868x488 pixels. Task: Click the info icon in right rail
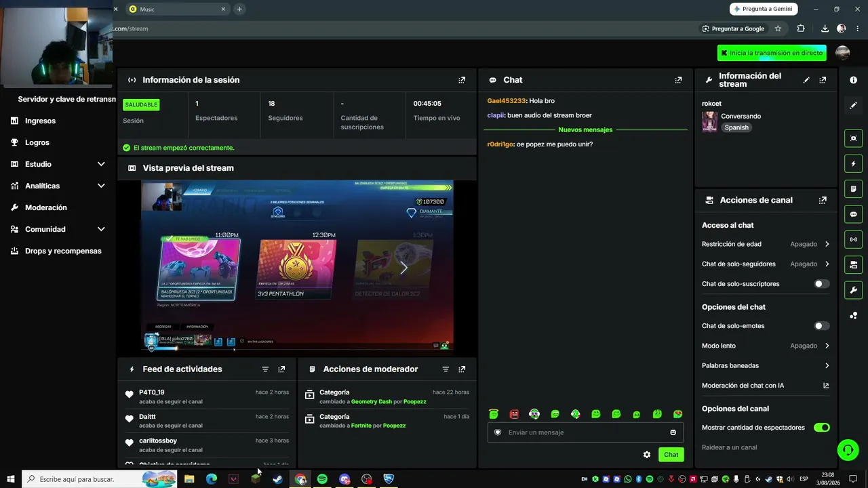[x=853, y=80]
